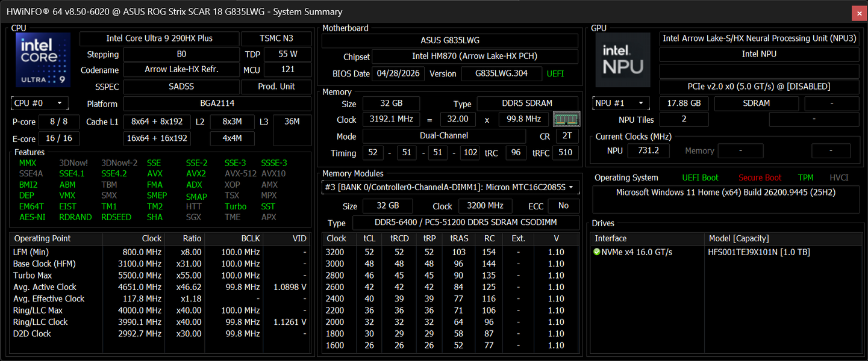Click the tRAS column header in timings table
868x361 pixels.
(x=459, y=239)
